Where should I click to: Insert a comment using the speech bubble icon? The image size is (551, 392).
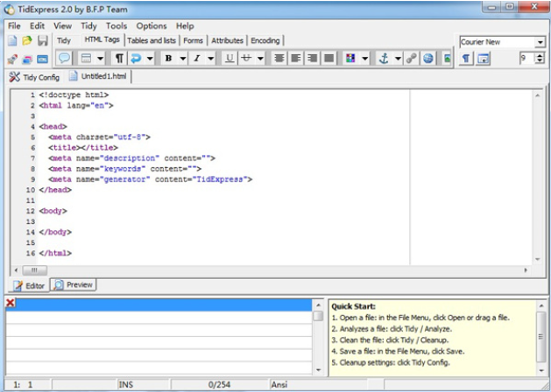(64, 59)
